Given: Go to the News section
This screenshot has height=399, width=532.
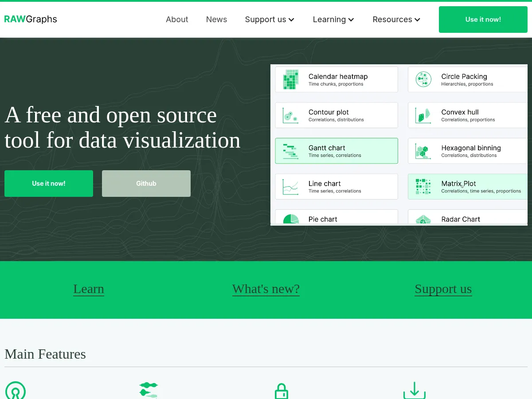Looking at the screenshot, I should tap(216, 20).
